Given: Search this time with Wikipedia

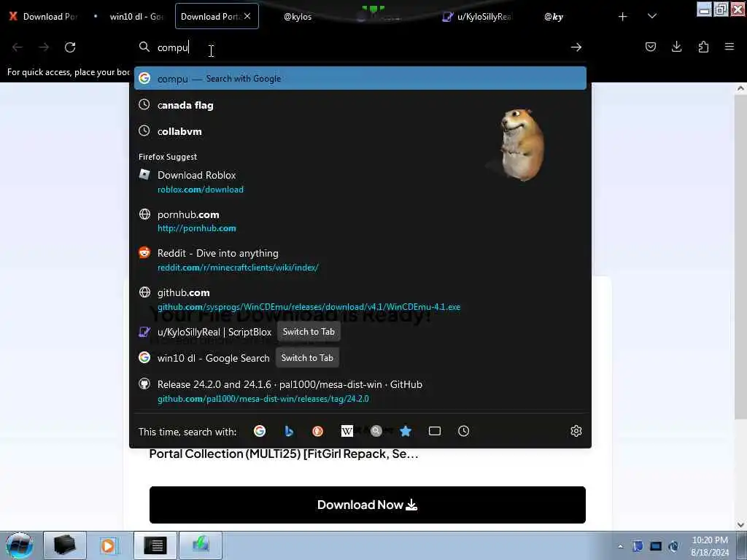Looking at the screenshot, I should tap(347, 431).
